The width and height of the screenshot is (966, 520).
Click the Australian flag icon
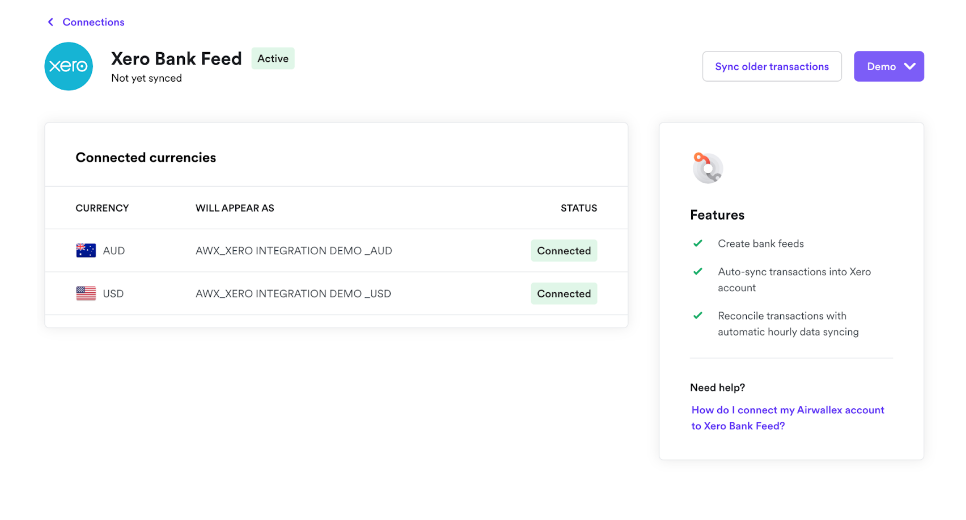[86, 251]
